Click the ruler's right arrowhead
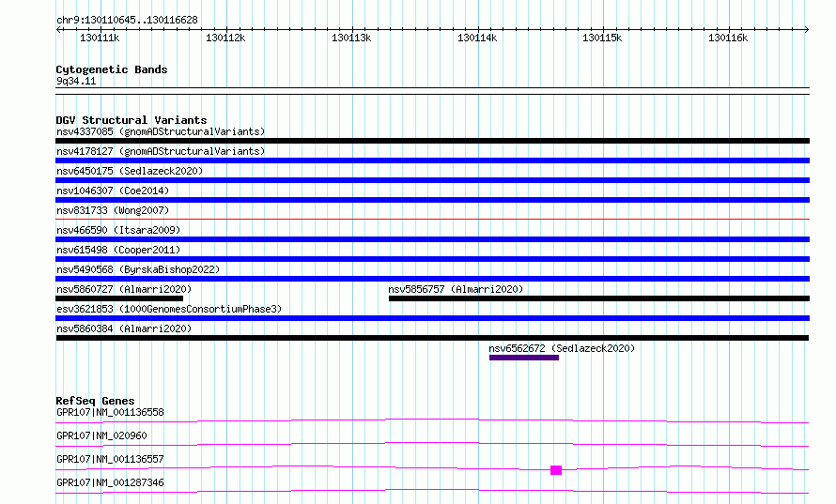The height and width of the screenshot is (504, 836). (x=807, y=29)
